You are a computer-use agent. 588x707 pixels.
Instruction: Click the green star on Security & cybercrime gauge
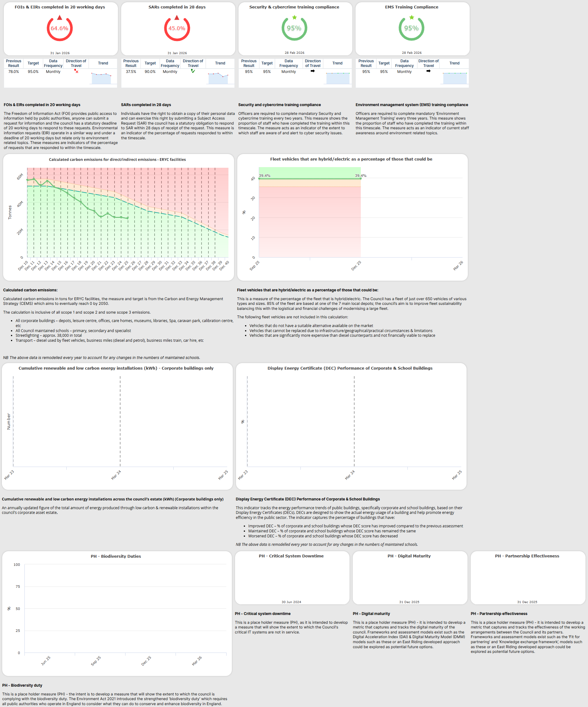(x=294, y=17)
